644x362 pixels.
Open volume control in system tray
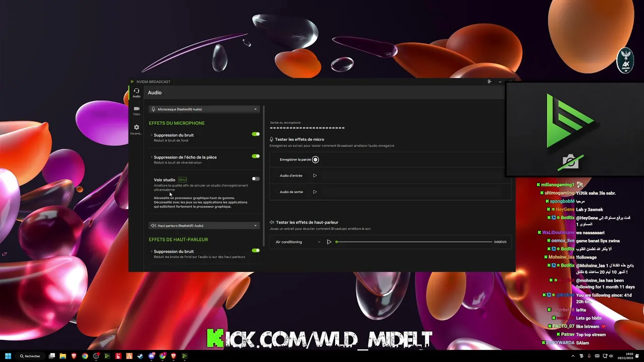pyautogui.click(x=611, y=356)
